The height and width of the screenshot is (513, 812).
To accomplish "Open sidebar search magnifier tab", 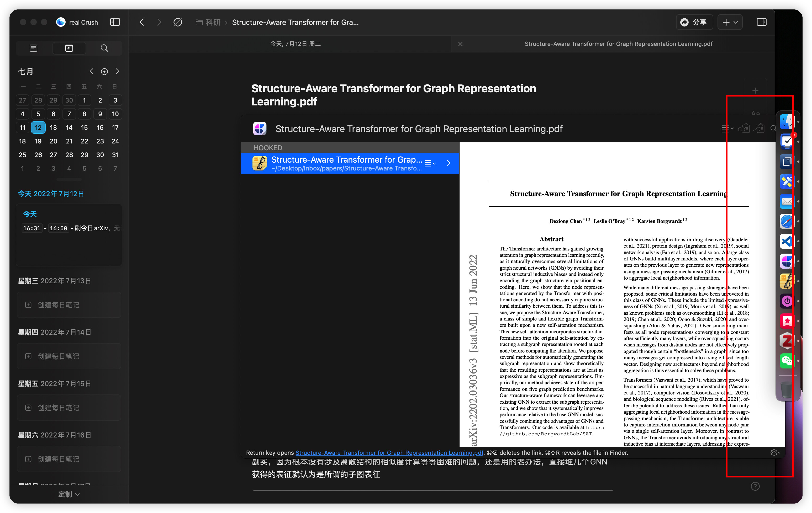I will coord(104,48).
